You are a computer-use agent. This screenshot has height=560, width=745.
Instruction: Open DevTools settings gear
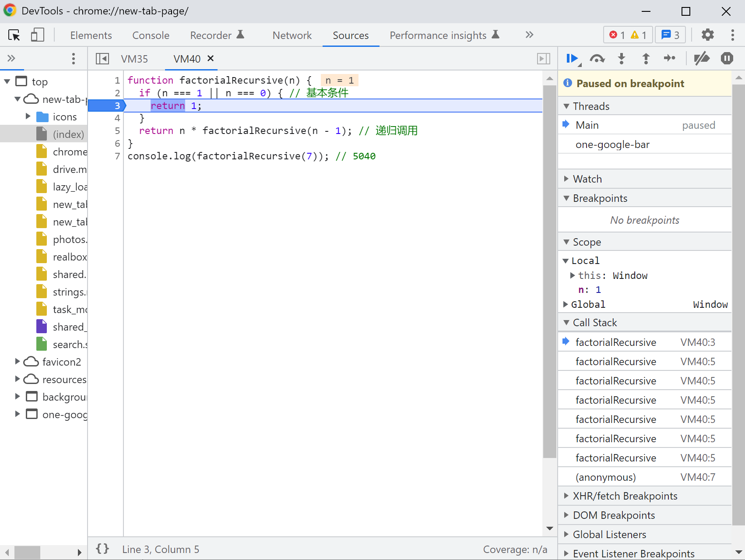pyautogui.click(x=707, y=35)
